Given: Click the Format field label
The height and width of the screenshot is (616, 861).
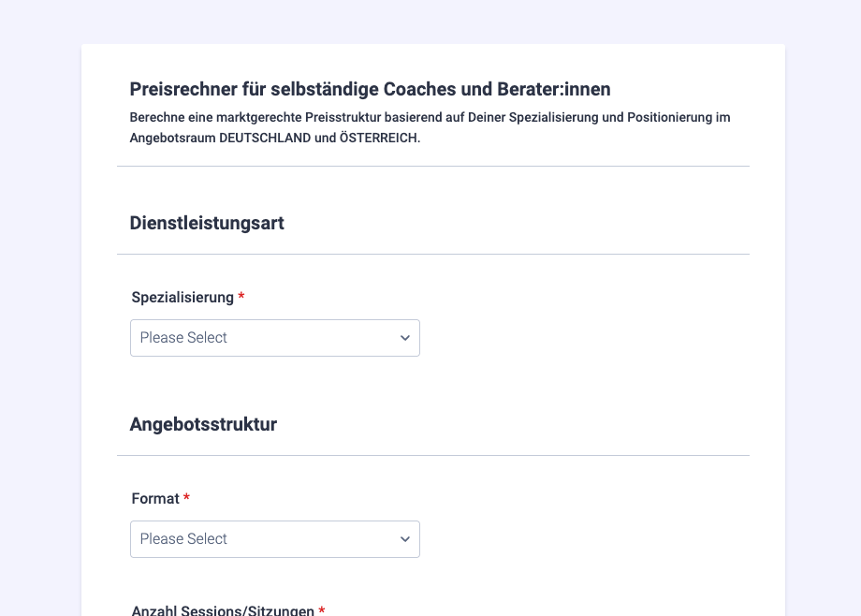Looking at the screenshot, I should click(x=155, y=498).
